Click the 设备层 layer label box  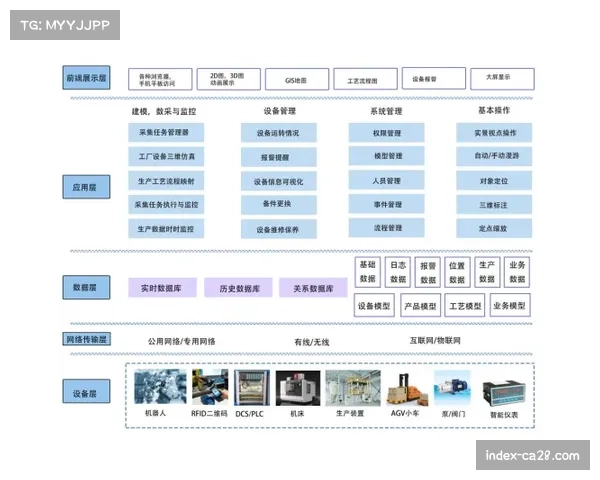[86, 391]
